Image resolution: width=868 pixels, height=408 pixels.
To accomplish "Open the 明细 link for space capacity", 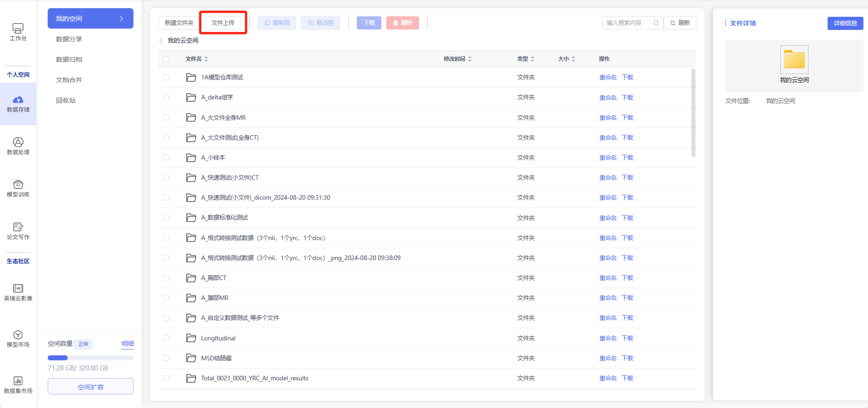I will [128, 344].
